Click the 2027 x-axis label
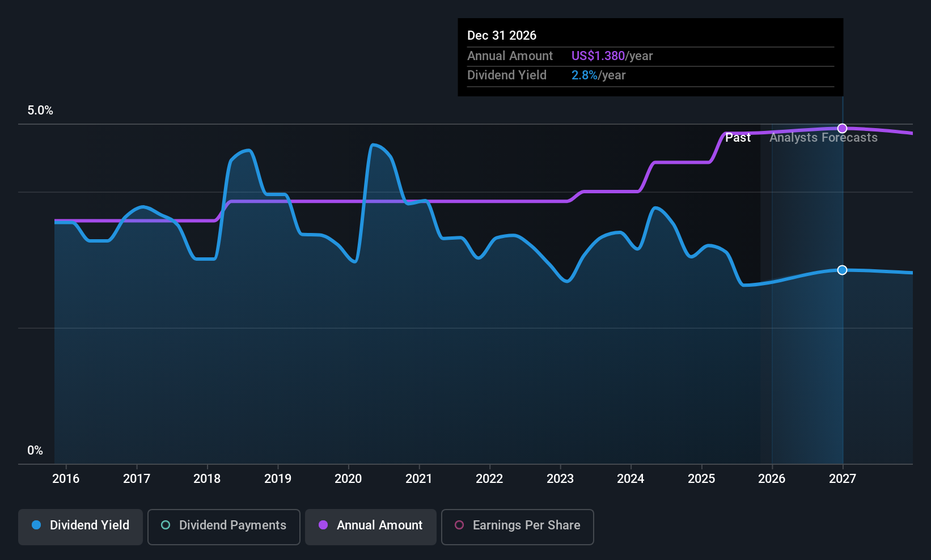The width and height of the screenshot is (931, 560). coord(843,478)
